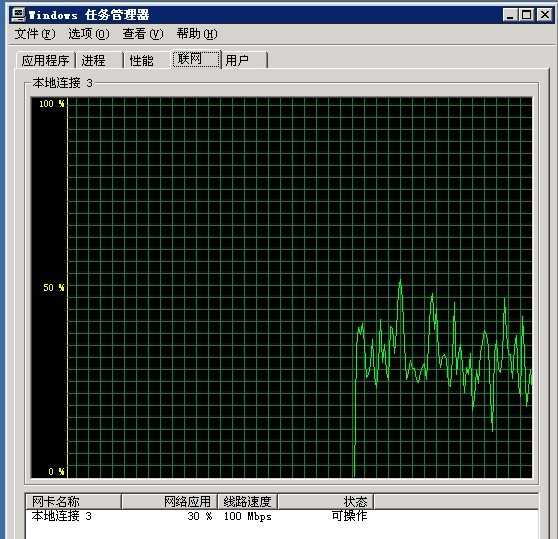
Task: Minimize the Task Manager window
Action: click(510, 15)
